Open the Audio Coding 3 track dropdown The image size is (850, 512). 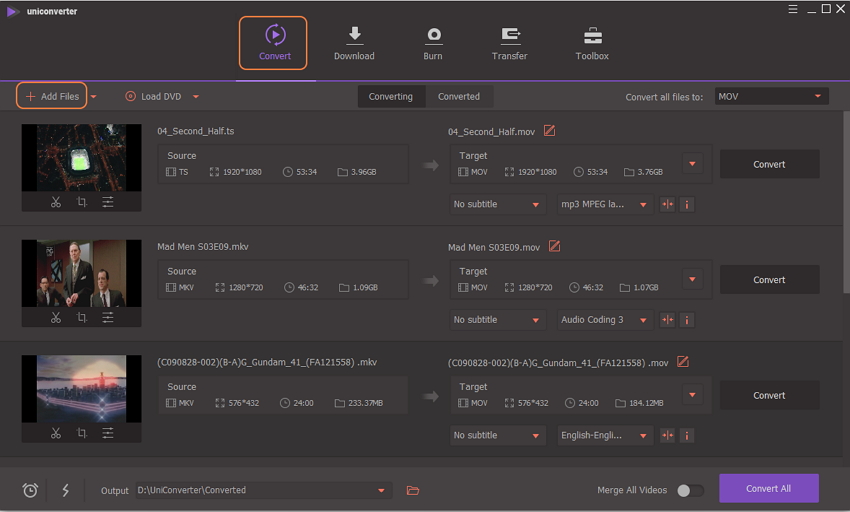pyautogui.click(x=605, y=320)
